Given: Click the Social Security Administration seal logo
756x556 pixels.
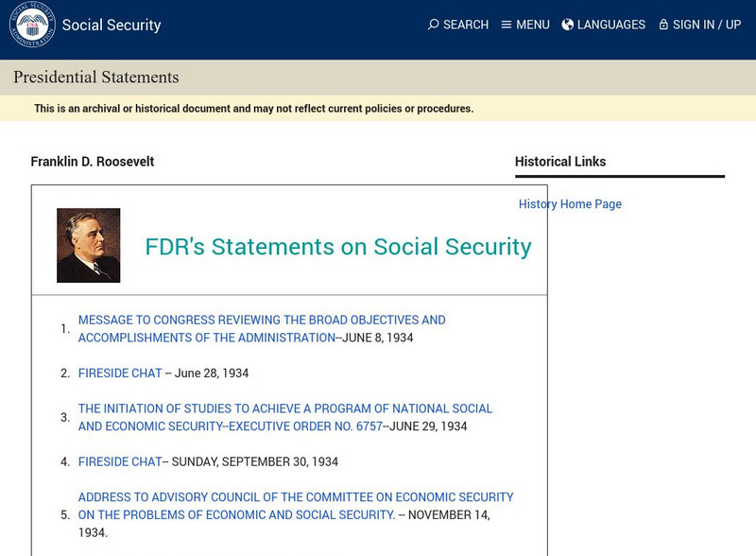Looking at the screenshot, I should (x=32, y=25).
